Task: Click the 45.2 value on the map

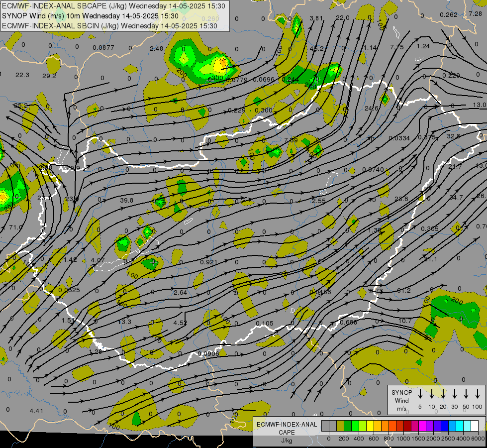Action: 316,48
